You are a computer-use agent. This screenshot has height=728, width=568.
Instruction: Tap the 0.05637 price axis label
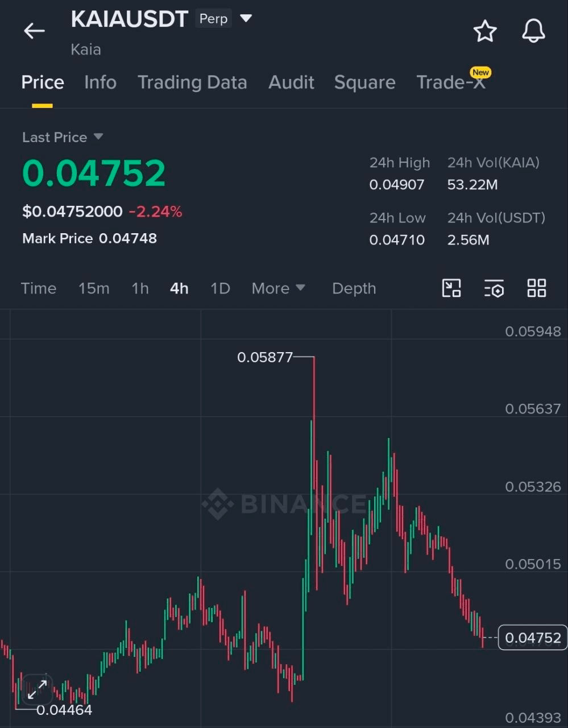[x=533, y=408]
